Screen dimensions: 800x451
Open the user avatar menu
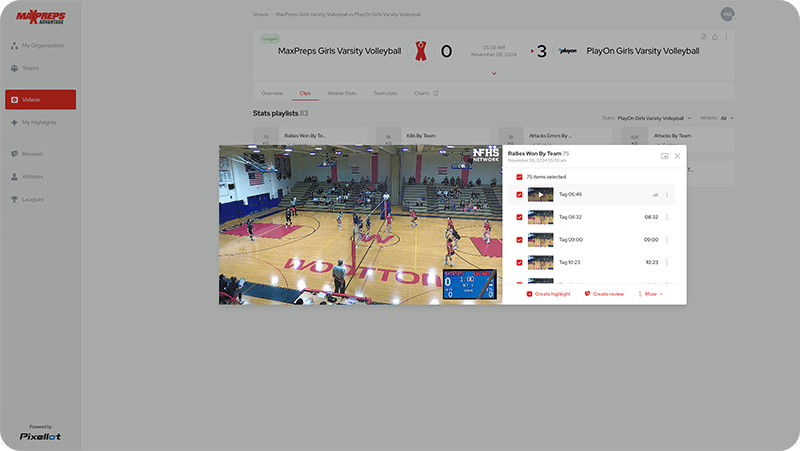pyautogui.click(x=728, y=14)
